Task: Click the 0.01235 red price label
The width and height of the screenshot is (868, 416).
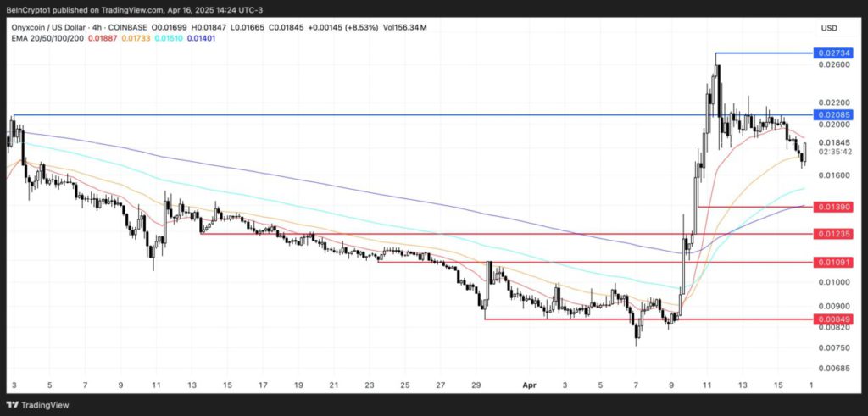Action: tap(832, 234)
